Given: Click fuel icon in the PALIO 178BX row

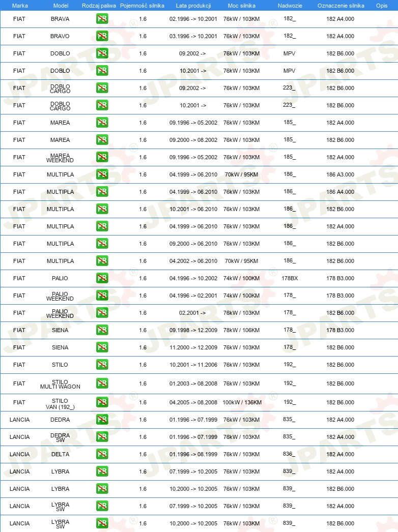Looking at the screenshot, I should 102,278.
